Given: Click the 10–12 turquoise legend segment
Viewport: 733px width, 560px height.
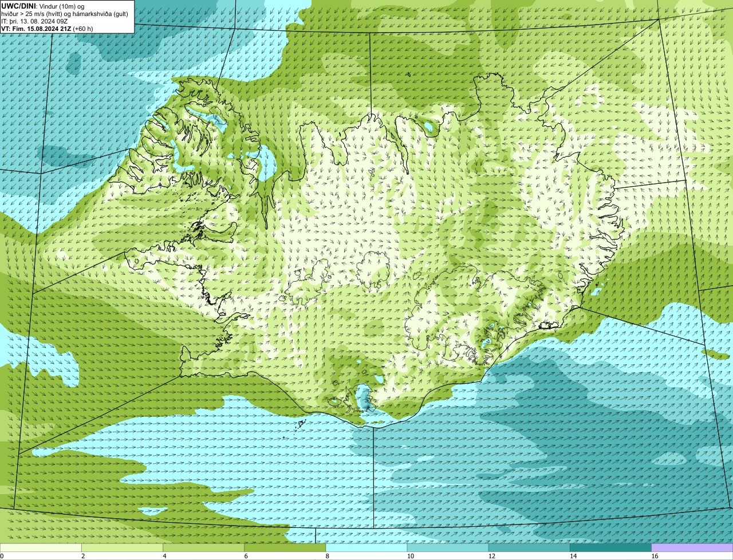Looking at the screenshot, I should click(x=448, y=547).
